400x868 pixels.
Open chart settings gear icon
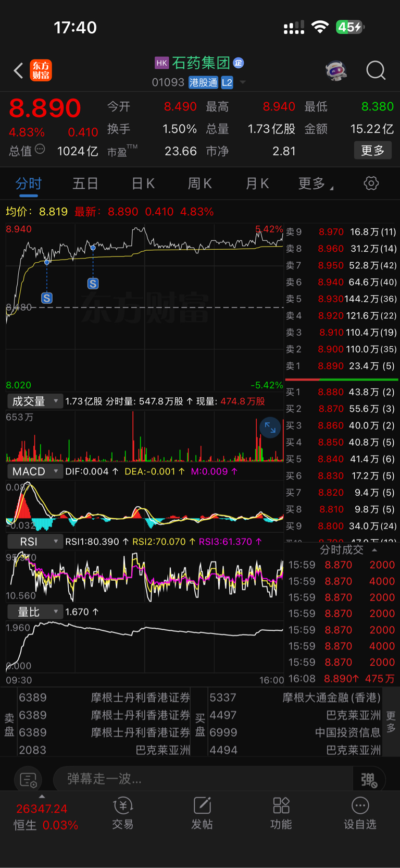tap(371, 184)
